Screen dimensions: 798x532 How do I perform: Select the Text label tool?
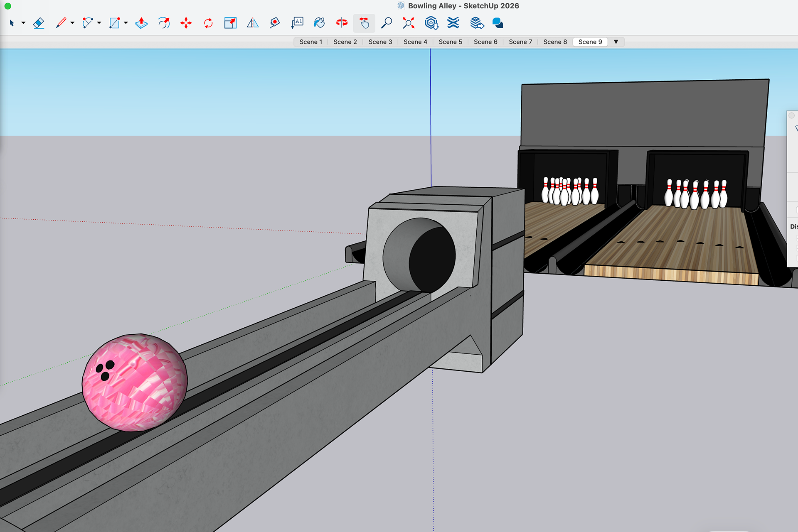(297, 23)
